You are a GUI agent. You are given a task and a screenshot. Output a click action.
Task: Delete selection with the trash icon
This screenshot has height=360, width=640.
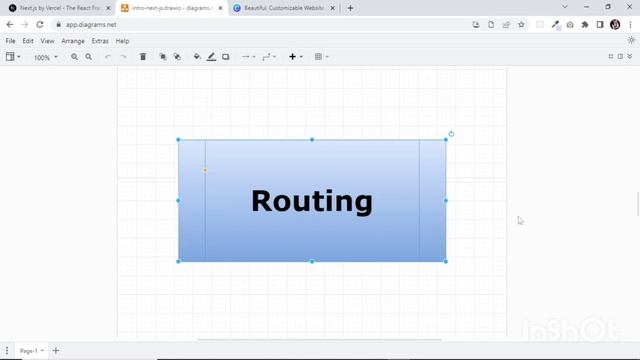[x=143, y=57]
